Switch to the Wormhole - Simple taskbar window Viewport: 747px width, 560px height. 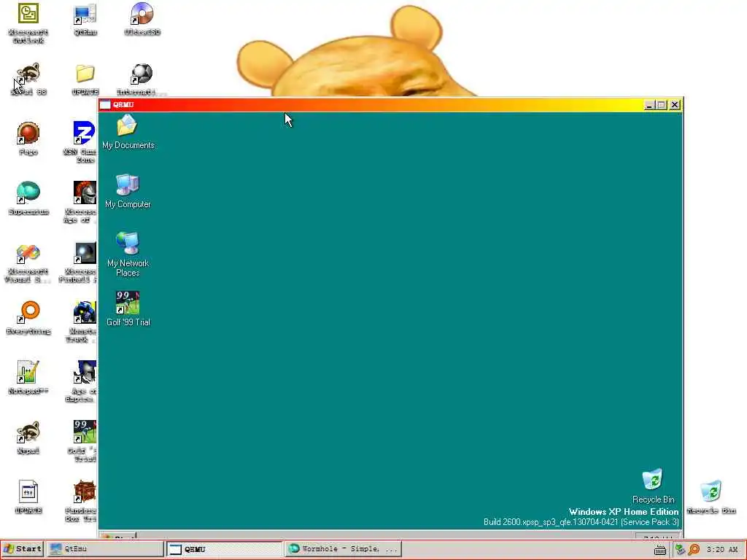pyautogui.click(x=343, y=549)
